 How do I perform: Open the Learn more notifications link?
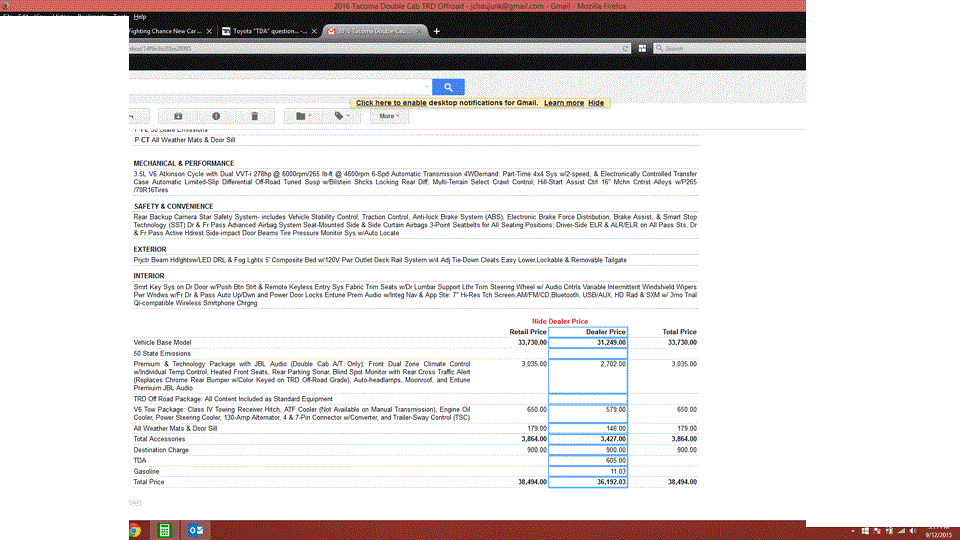(564, 103)
